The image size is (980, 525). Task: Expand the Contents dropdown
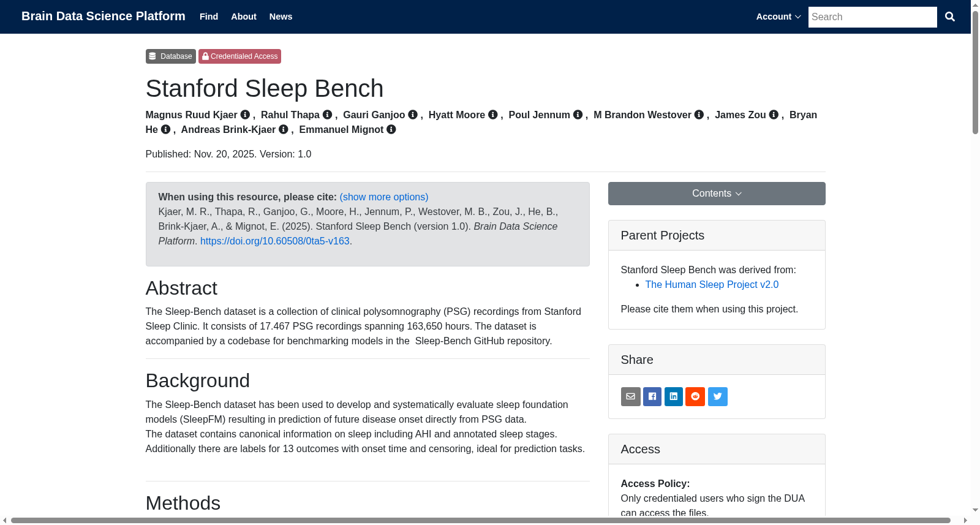tap(717, 194)
